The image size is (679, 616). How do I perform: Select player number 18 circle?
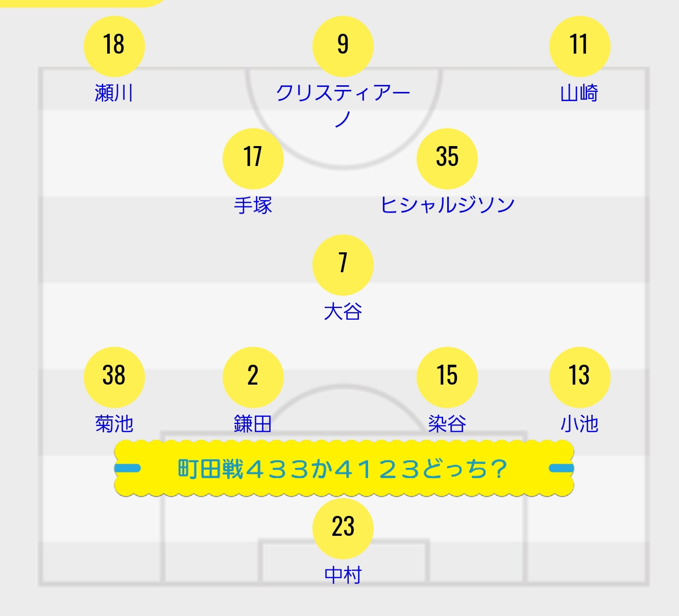(x=114, y=46)
